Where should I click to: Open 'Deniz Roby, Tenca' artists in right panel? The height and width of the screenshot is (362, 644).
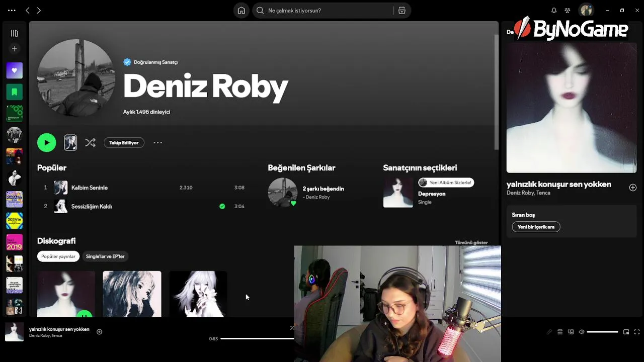point(528,193)
